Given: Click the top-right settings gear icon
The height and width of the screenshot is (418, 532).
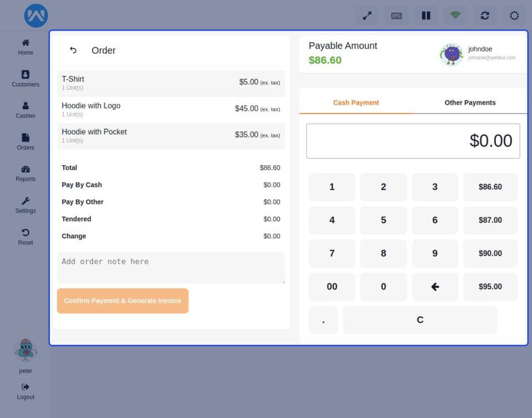Looking at the screenshot, I should click(x=514, y=16).
